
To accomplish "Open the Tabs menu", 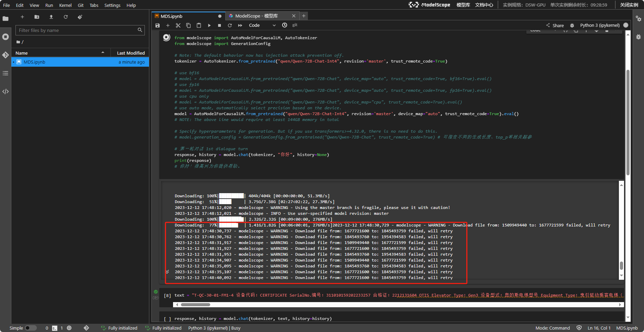I will (94, 5).
